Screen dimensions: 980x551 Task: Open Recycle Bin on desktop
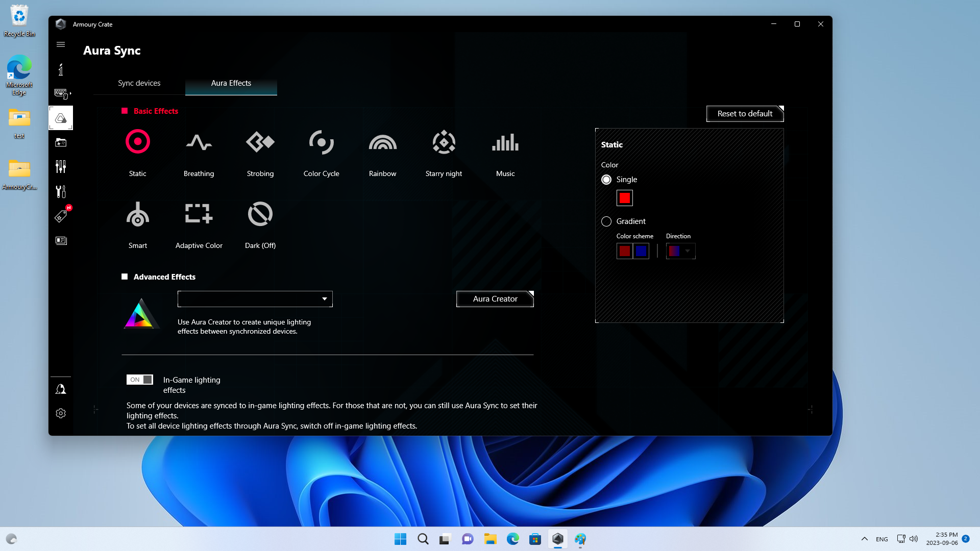click(19, 21)
